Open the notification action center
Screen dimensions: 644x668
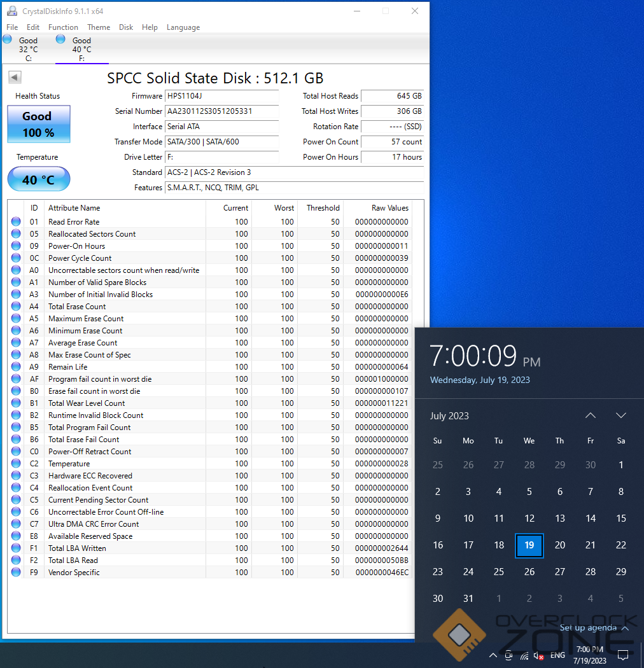tap(624, 655)
